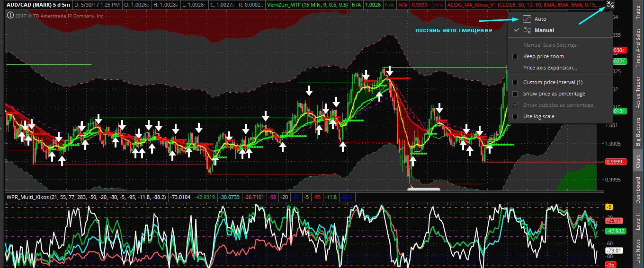Click the red 0.9999 price bubble on axis
The height and width of the screenshot is (268, 644).
pyautogui.click(x=617, y=162)
